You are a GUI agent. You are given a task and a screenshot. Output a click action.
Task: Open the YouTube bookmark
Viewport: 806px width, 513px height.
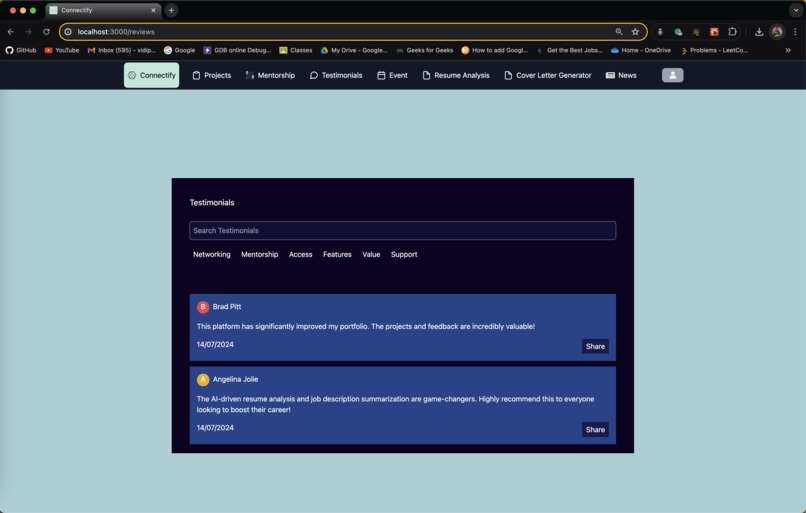coord(62,50)
